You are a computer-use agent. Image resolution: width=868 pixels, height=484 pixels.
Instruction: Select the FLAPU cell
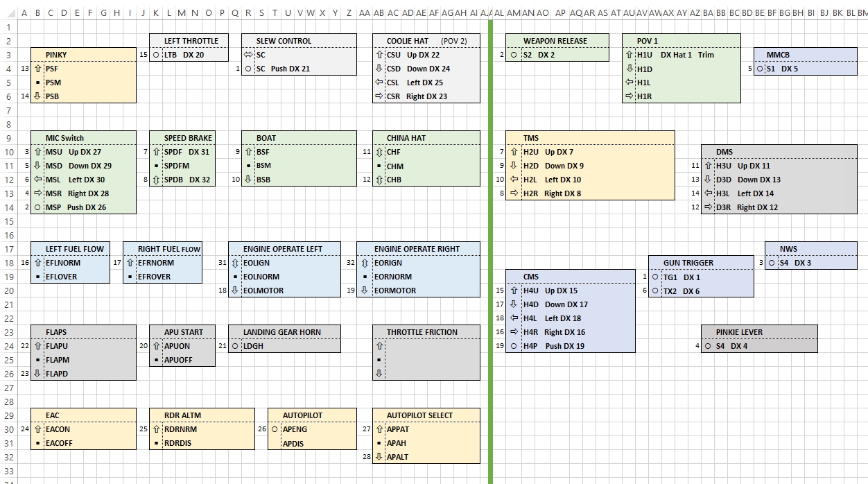pos(89,346)
